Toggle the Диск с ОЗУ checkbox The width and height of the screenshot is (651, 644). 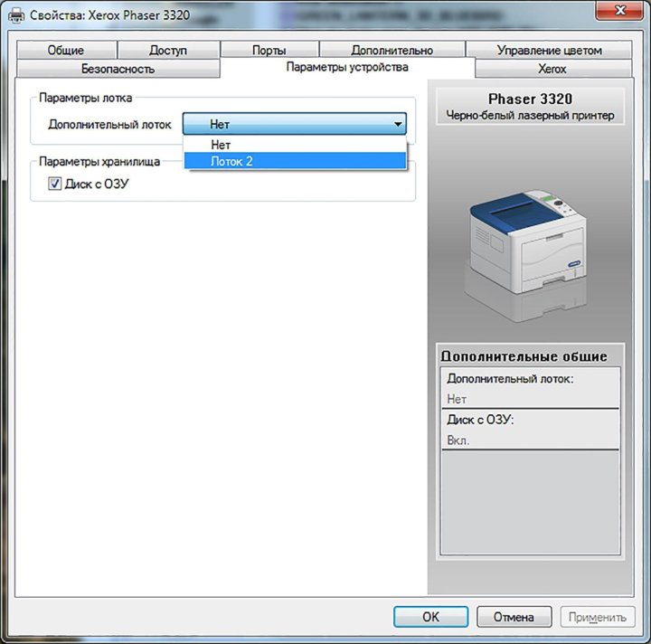(x=54, y=184)
